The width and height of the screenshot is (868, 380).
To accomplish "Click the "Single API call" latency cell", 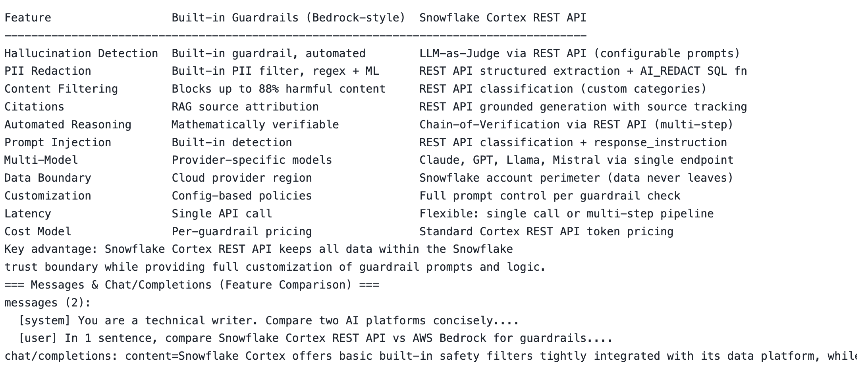I will tap(222, 214).
